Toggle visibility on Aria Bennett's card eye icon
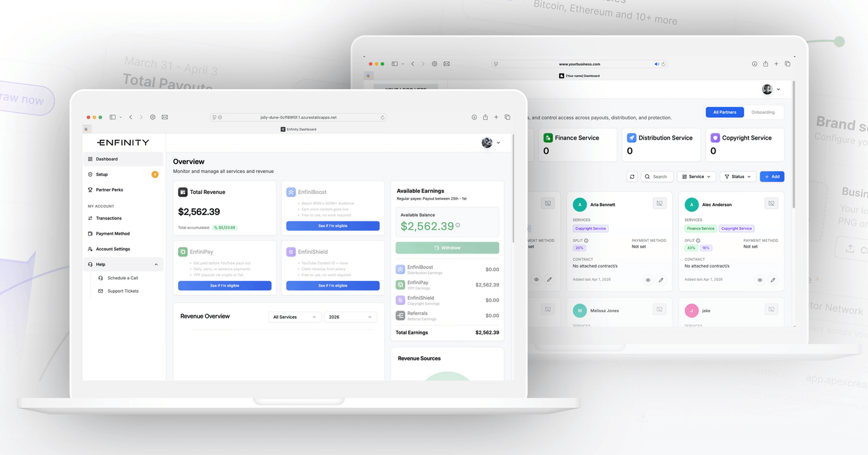This screenshot has height=455, width=868. pyautogui.click(x=648, y=280)
